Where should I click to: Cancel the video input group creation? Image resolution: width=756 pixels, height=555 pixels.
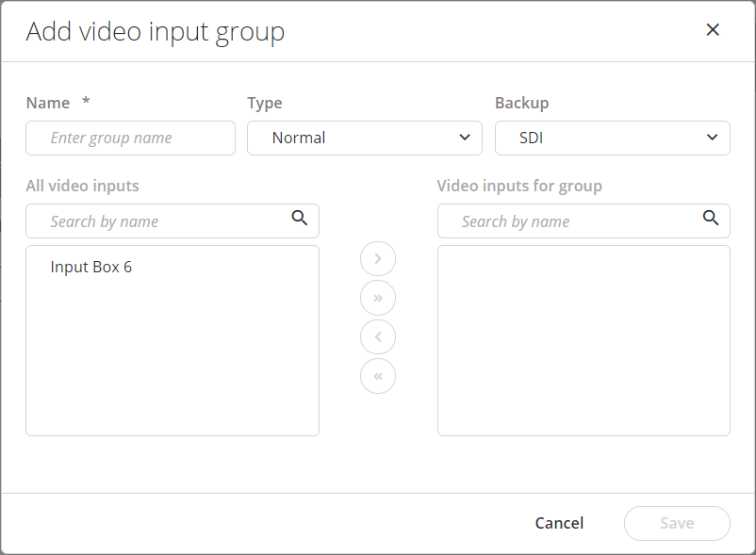(x=559, y=523)
